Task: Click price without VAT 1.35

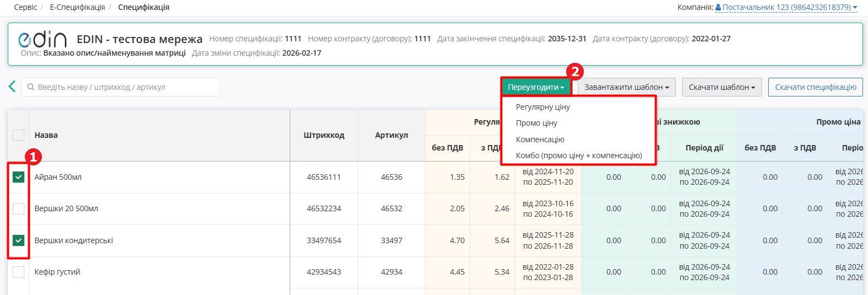Action: (x=457, y=177)
